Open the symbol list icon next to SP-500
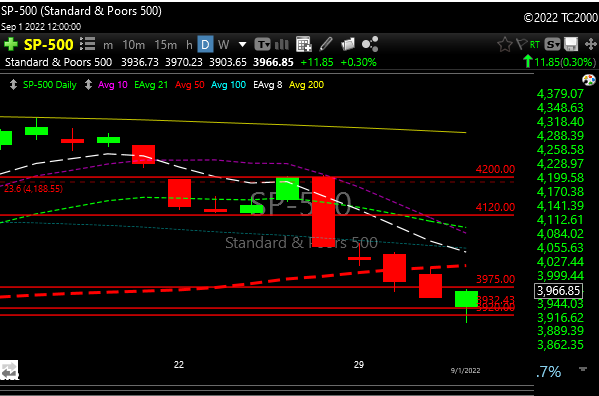The height and width of the screenshot is (396, 599). (x=87, y=44)
